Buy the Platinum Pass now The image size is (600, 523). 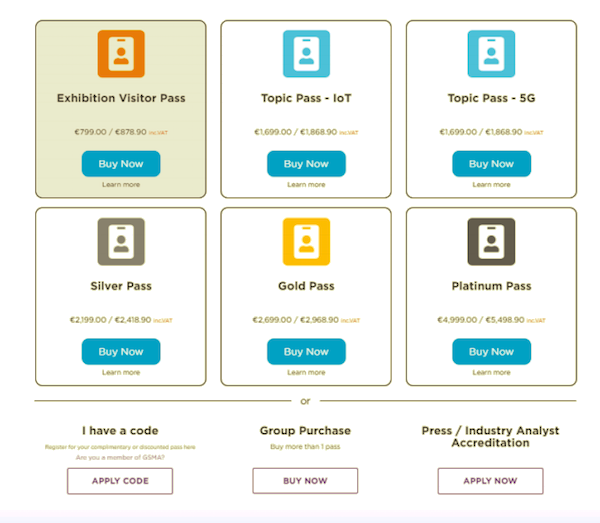coord(491,351)
